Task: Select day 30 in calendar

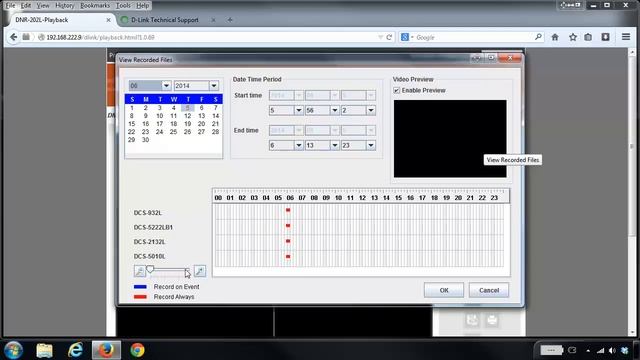Action: coord(145,140)
